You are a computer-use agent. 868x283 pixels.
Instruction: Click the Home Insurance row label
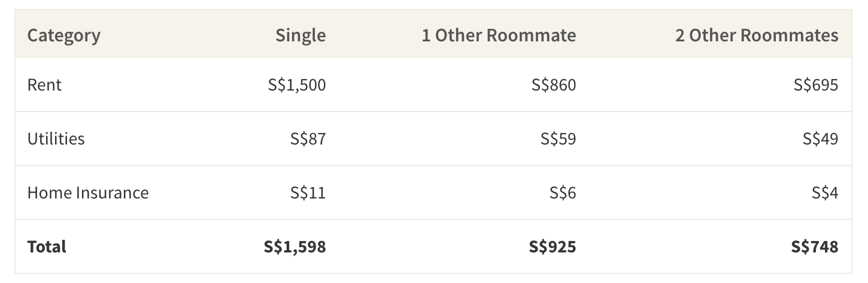click(x=88, y=192)
